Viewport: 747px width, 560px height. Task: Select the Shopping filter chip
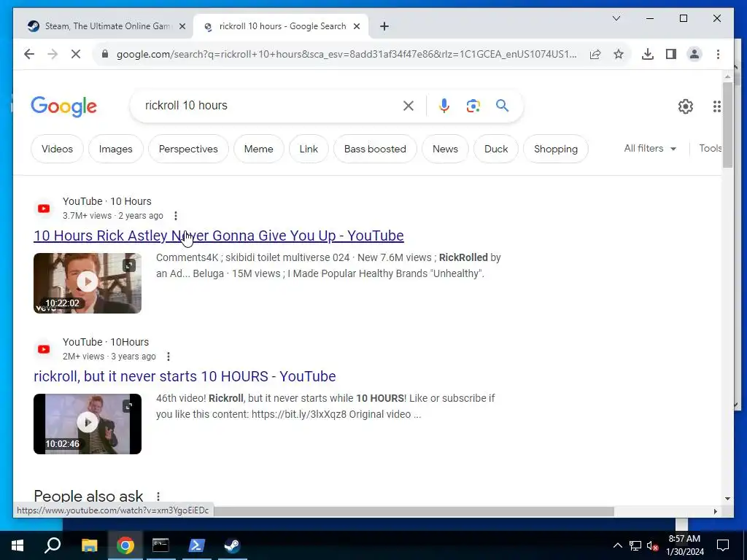coord(555,149)
